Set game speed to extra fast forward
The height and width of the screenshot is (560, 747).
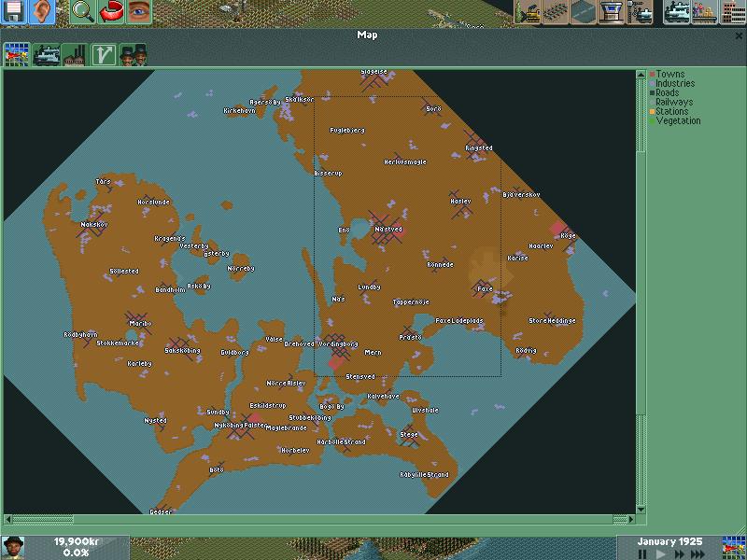pyautogui.click(x=698, y=554)
